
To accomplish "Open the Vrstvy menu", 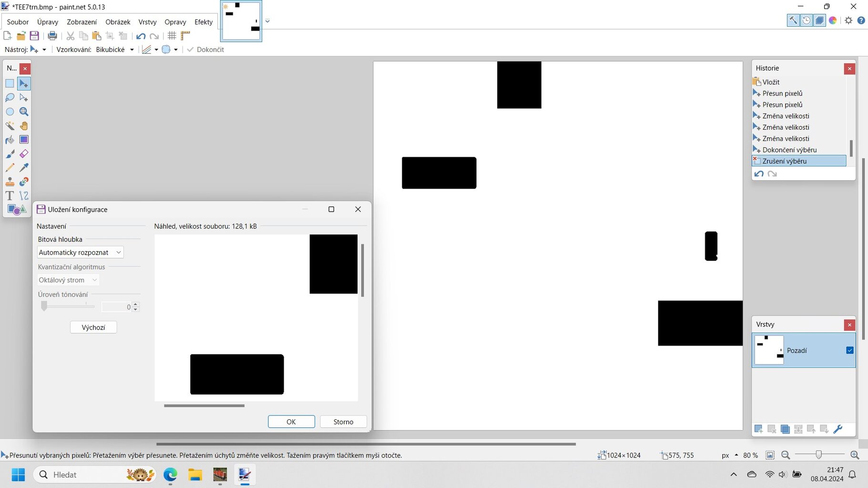I will (x=147, y=22).
